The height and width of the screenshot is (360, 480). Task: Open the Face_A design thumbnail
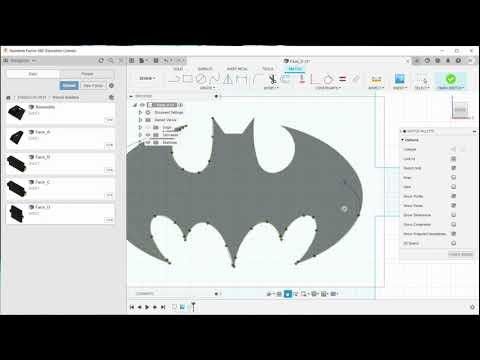point(17,137)
